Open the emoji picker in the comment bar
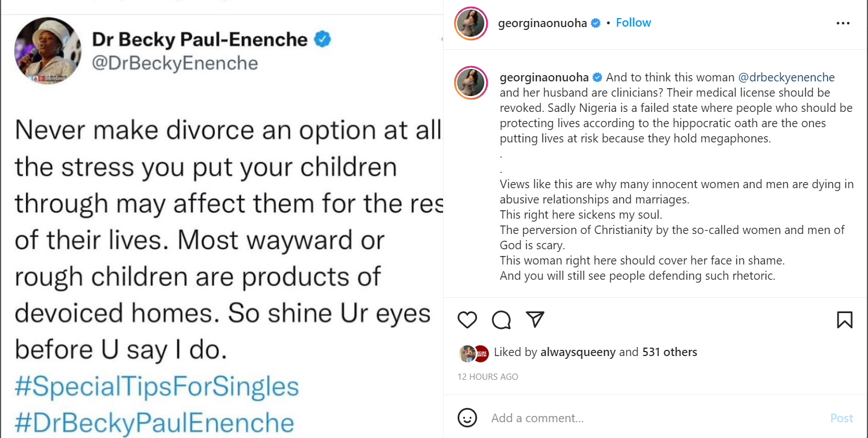The image size is (868, 438). click(x=467, y=418)
